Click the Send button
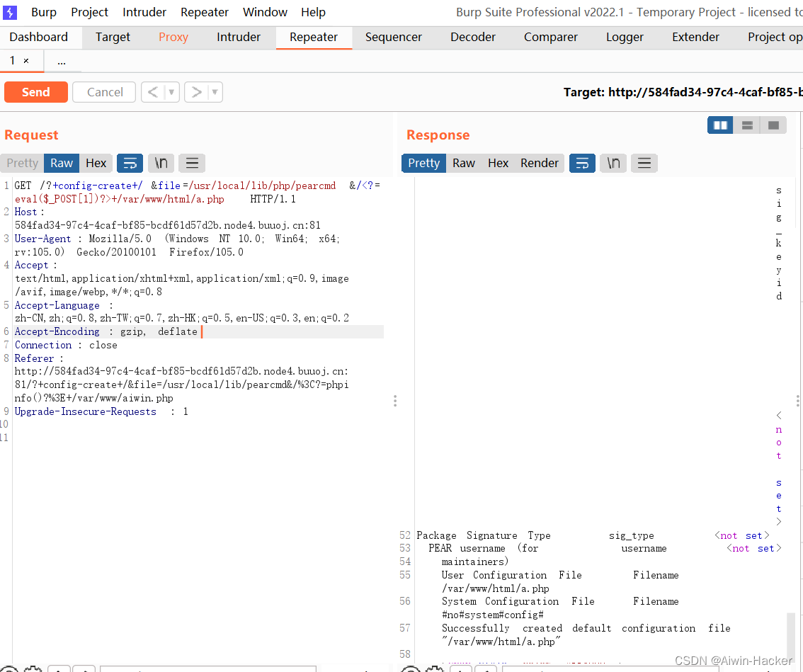This screenshot has height=672, width=803. click(36, 92)
